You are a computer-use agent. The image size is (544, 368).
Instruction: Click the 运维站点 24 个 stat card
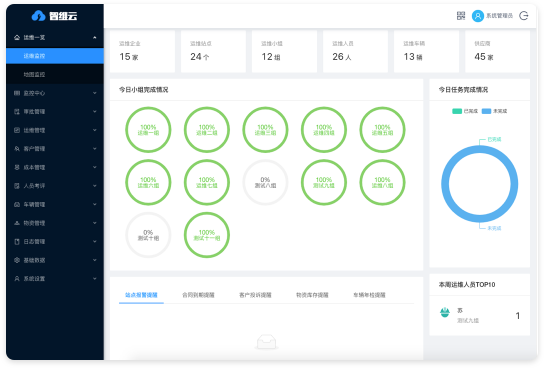(x=213, y=51)
